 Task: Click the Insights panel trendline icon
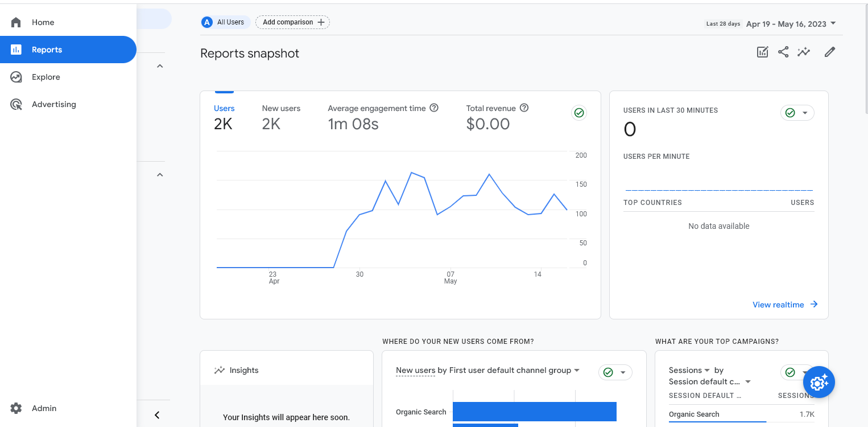tap(220, 370)
